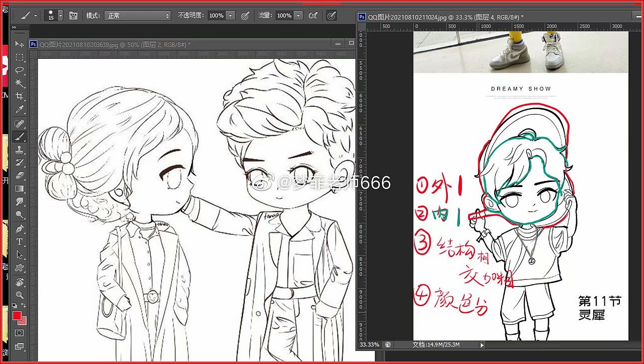
Task: Open the status bar info arrow menu
Action: pos(481,345)
